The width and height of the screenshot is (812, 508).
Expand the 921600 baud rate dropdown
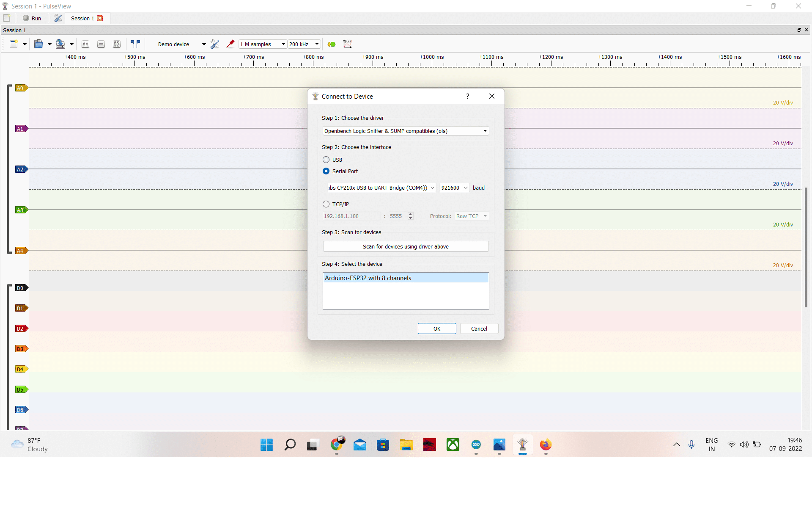(454, 188)
